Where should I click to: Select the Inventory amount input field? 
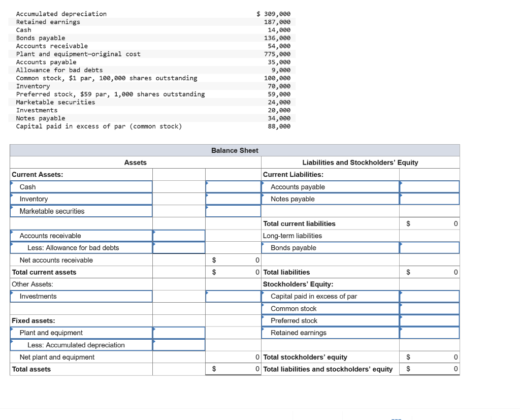tap(233, 199)
